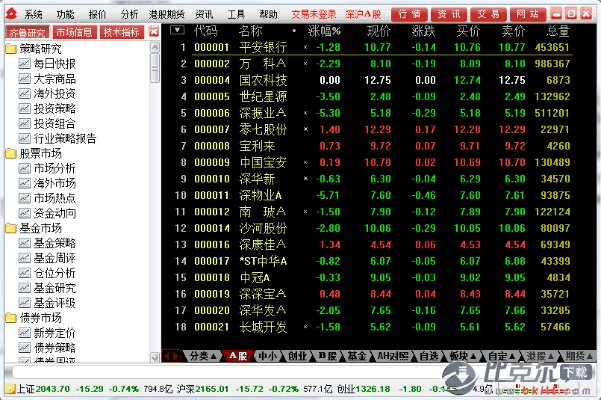
Task: Open the 分析 menu
Action: pyautogui.click(x=129, y=15)
